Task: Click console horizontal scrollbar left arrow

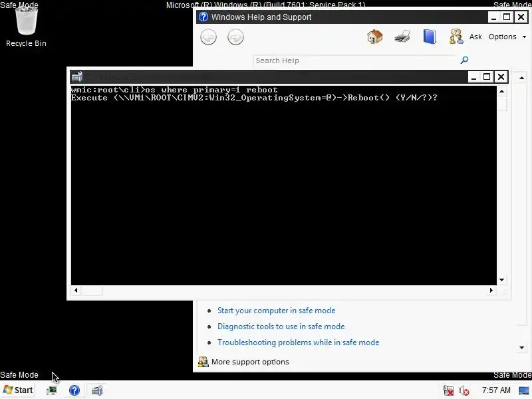Action: (76, 290)
